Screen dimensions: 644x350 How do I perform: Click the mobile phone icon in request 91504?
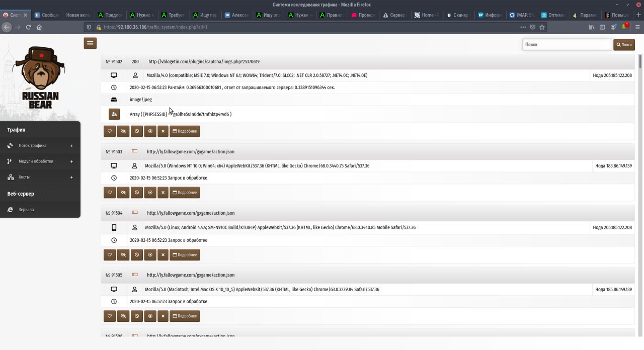coord(114,227)
